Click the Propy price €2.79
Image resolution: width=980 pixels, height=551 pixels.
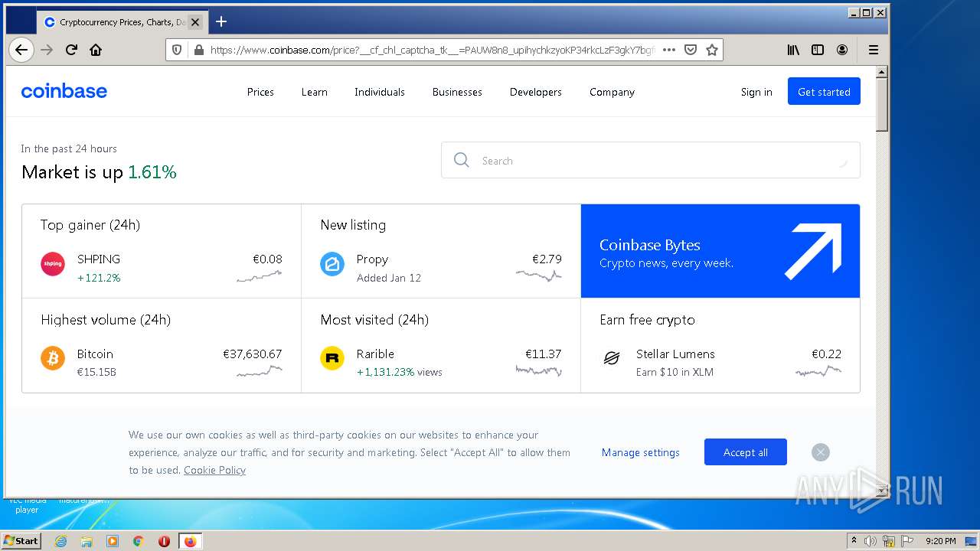[x=547, y=259]
